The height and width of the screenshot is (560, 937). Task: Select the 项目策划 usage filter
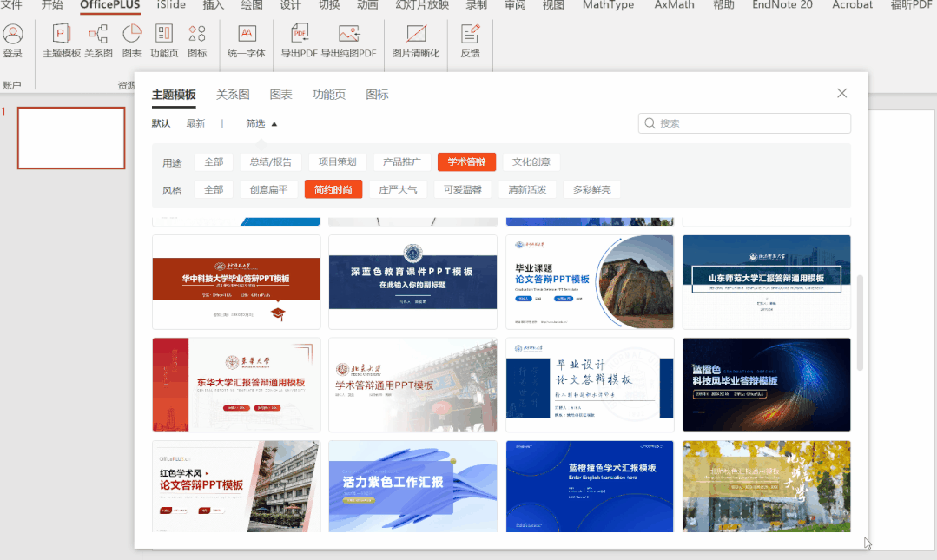[x=337, y=162]
